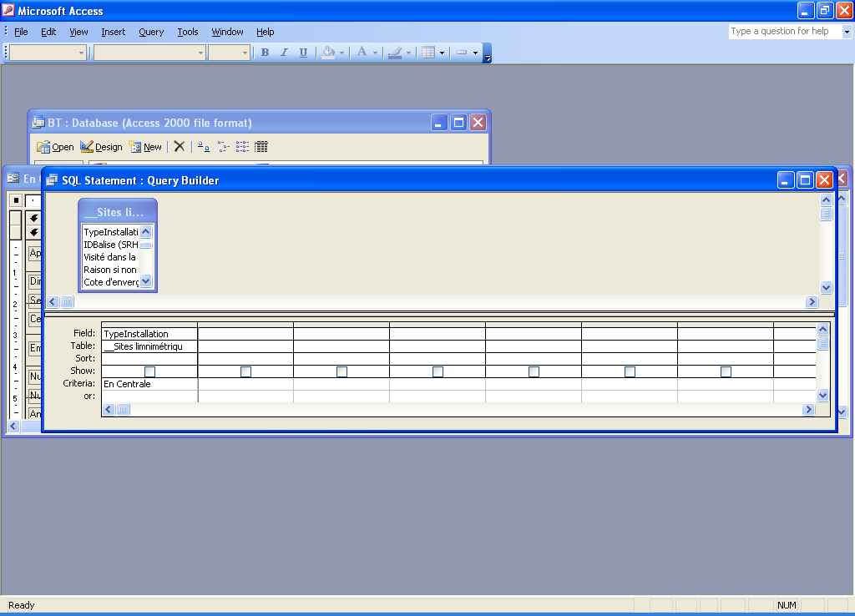Toggle Show checkbox in second grid column
This screenshot has width=855, height=616.
[246, 371]
